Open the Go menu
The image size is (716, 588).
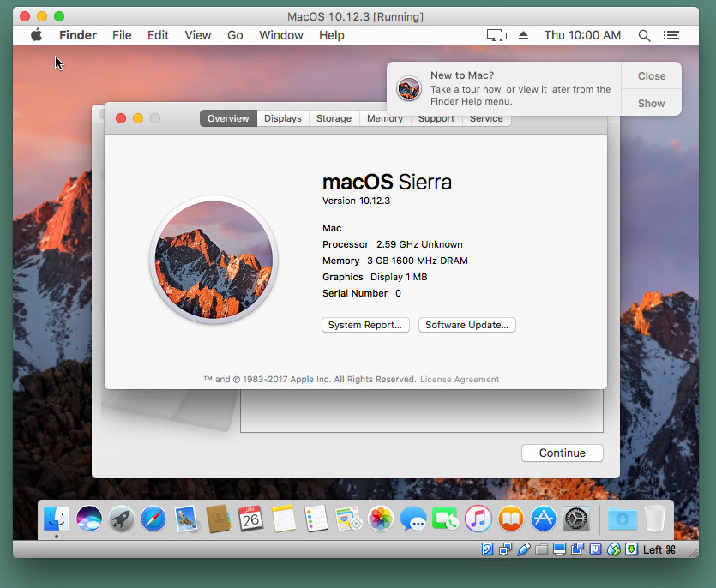coord(235,35)
